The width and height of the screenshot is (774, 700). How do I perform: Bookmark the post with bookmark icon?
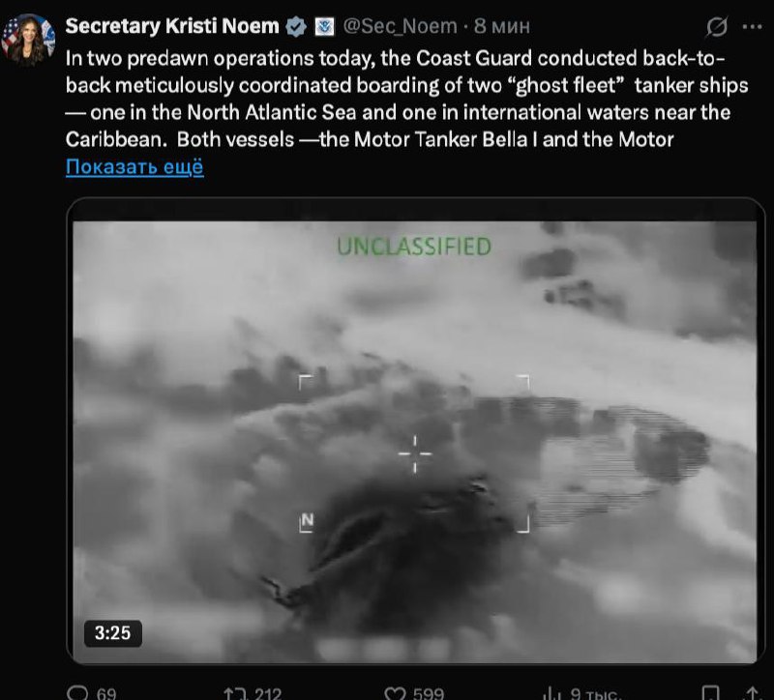710,693
